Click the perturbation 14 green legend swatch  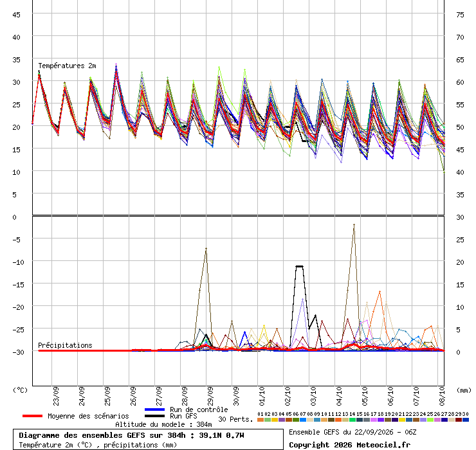click(352, 420)
